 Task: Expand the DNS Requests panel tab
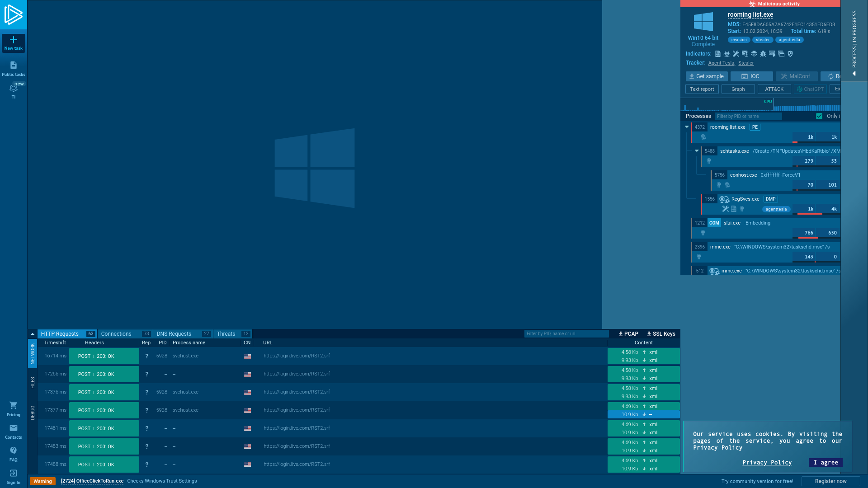[174, 333]
